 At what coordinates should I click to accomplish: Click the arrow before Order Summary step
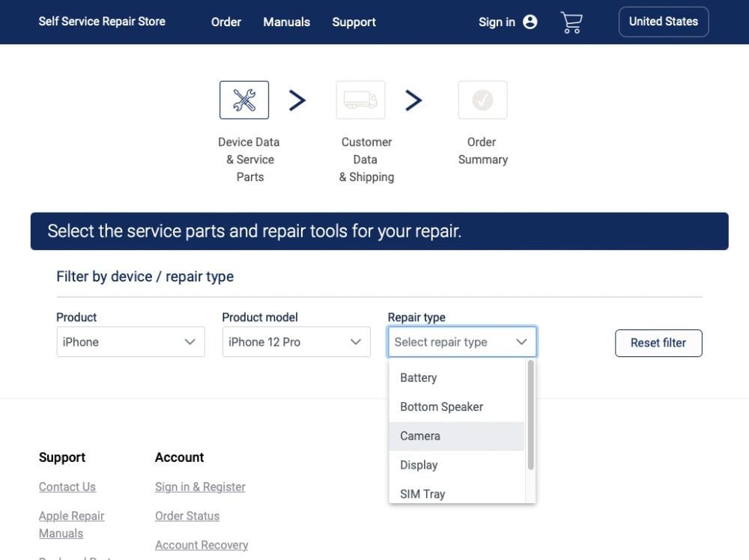[413, 100]
